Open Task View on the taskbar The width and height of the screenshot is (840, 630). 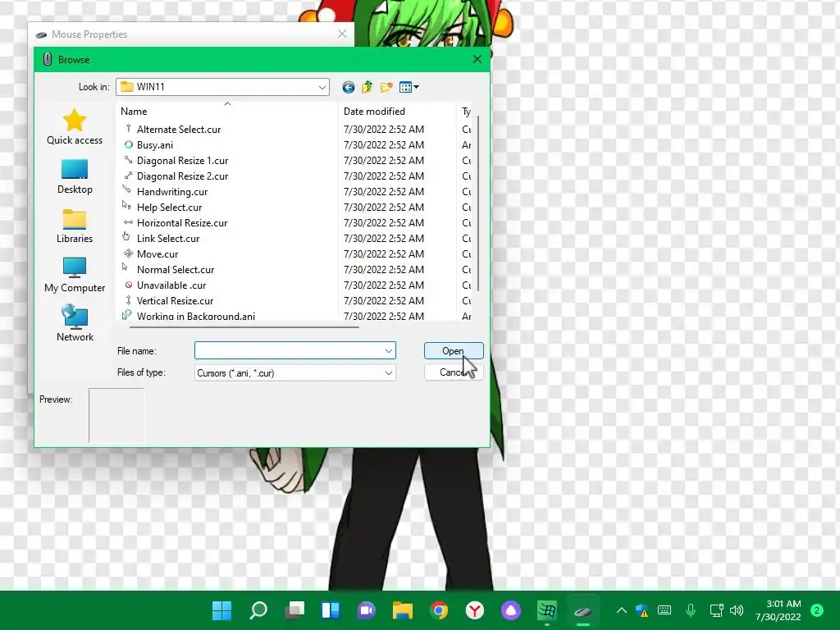294,610
